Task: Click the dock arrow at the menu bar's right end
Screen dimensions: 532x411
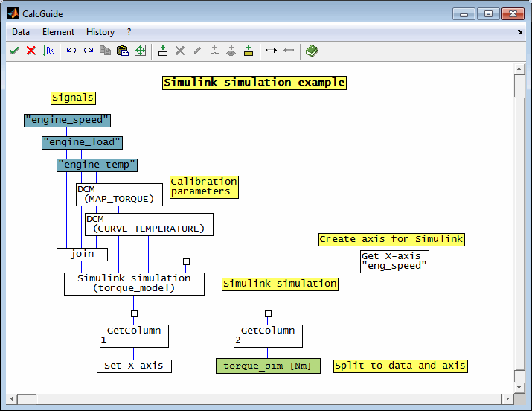Action: 520,31
